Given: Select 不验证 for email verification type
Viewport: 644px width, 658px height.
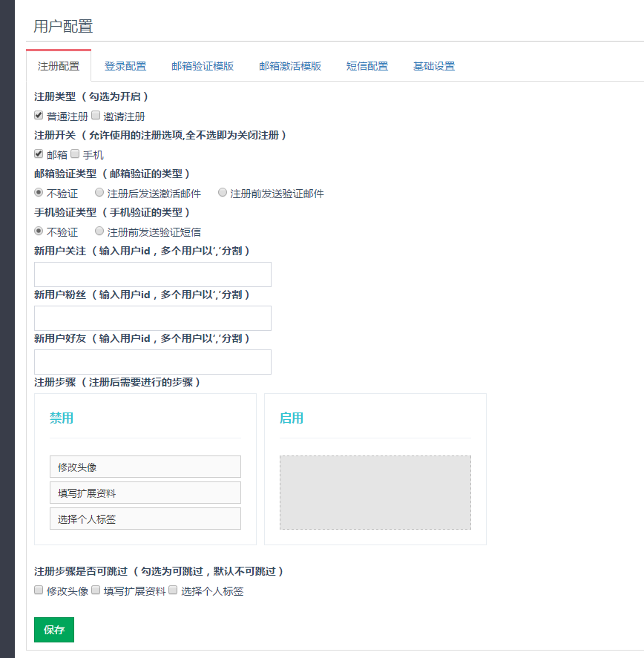Looking at the screenshot, I should click(x=39, y=192).
